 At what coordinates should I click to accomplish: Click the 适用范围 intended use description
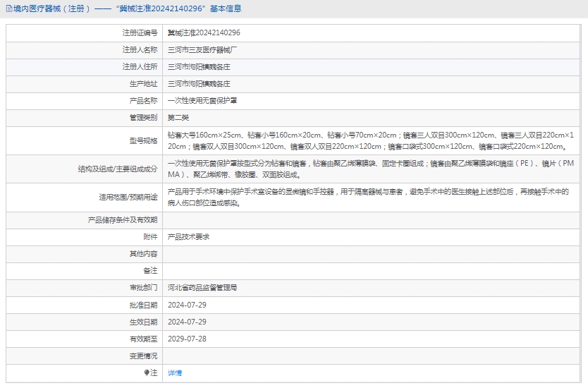(367, 197)
